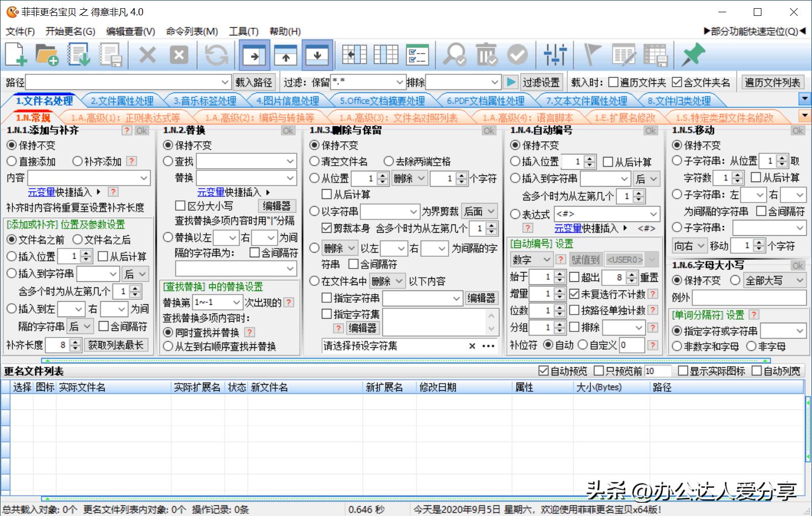This screenshot has height=516, width=812.
Task: Enable the 遍历文件夹 checkbox
Action: coord(613,82)
